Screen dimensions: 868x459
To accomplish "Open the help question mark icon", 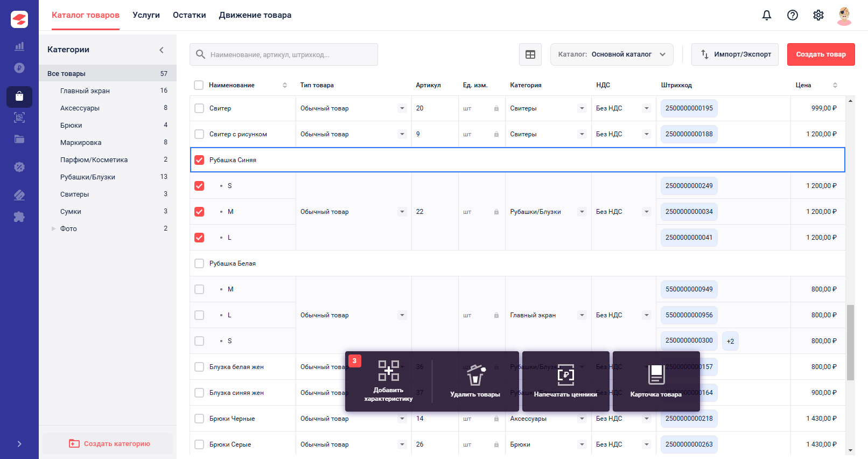I will (x=793, y=15).
